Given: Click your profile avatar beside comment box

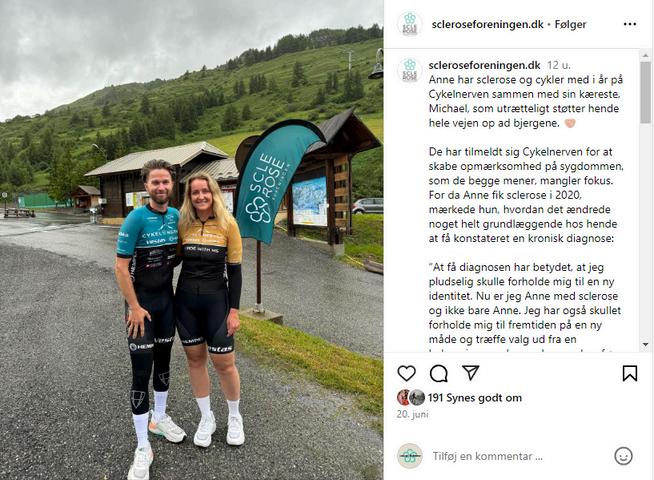Looking at the screenshot, I should pos(410,456).
